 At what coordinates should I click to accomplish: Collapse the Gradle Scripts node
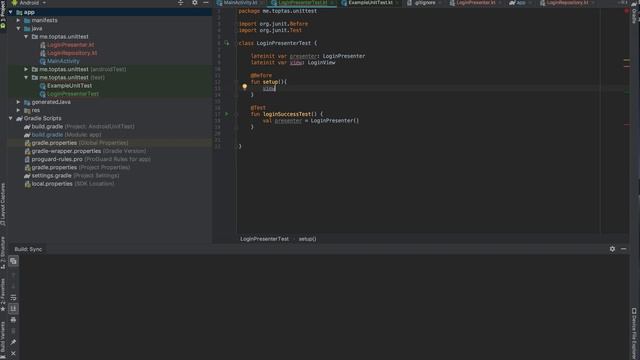[x=11, y=118]
